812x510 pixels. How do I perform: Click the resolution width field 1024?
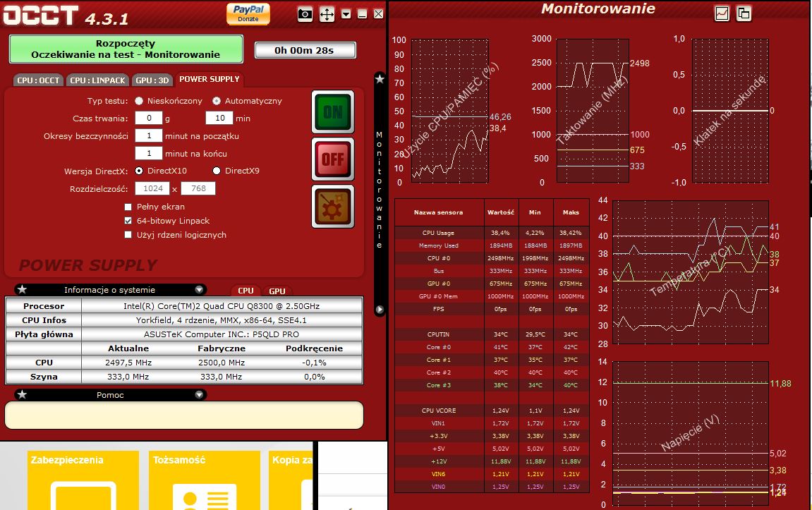152,188
